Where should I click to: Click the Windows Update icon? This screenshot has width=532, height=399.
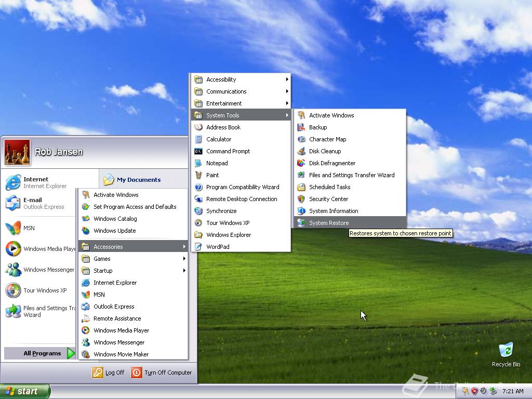pyautogui.click(x=86, y=231)
